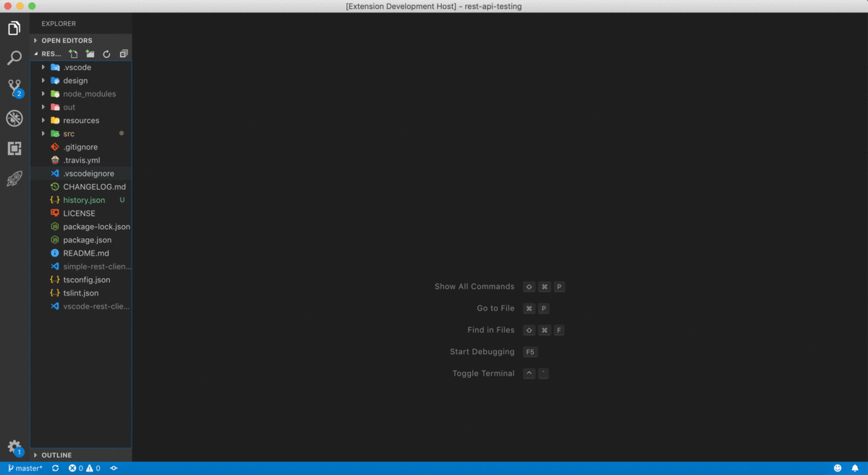Open the vscode-rest-clie... file
Screen dimensions: 868x475
point(81,306)
